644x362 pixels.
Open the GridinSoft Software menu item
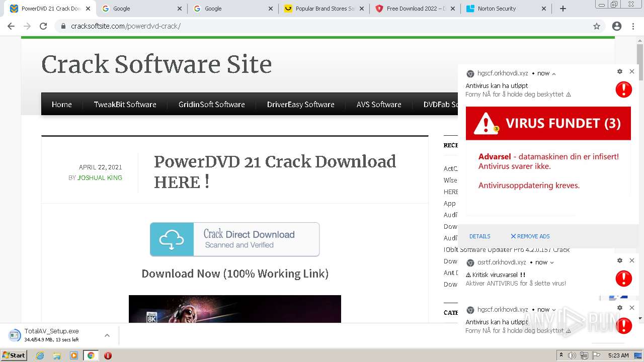point(212,104)
